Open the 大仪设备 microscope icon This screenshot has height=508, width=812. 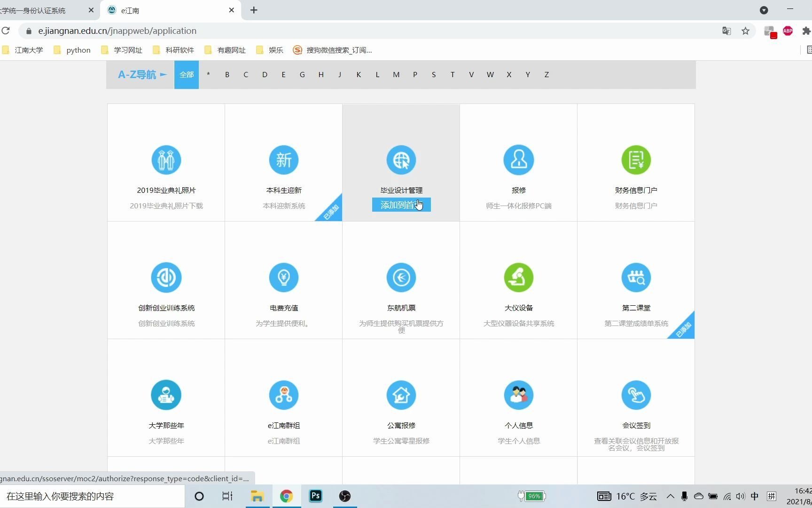pyautogui.click(x=519, y=278)
